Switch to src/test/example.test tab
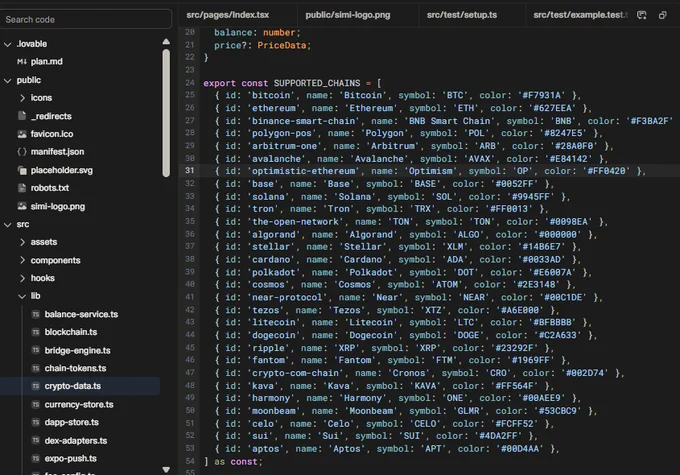Viewport: 680px width, 475px height. [x=580, y=15]
